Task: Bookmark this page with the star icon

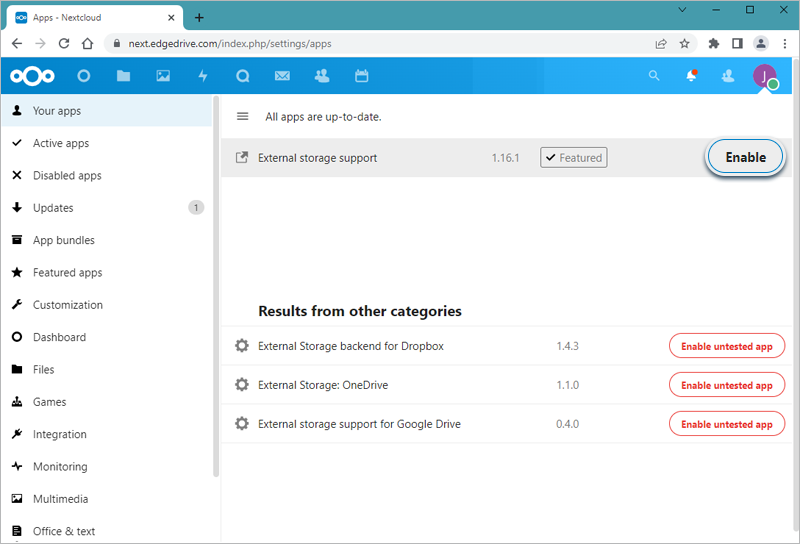Action: point(685,43)
